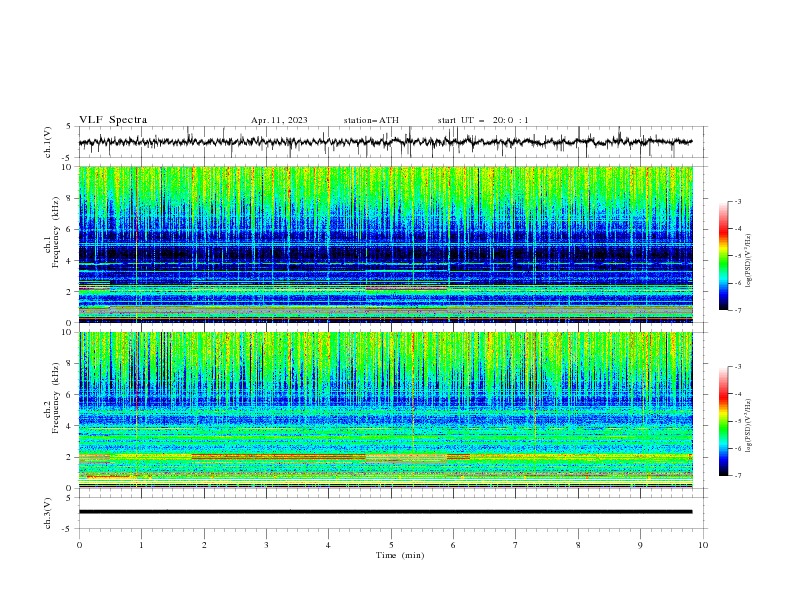Click the "-7" tick on the ch.2 colorbar
This screenshot has height=612, width=792.
[x=737, y=476]
